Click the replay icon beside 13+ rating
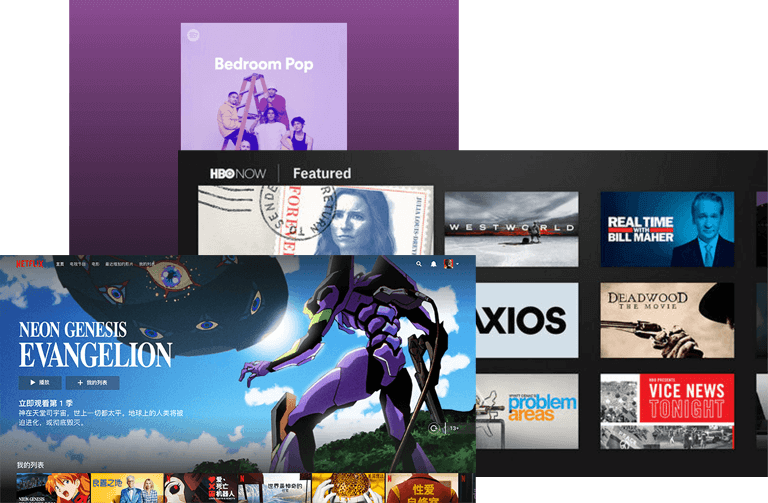Viewport: 768px width, 503px height. pos(433,427)
